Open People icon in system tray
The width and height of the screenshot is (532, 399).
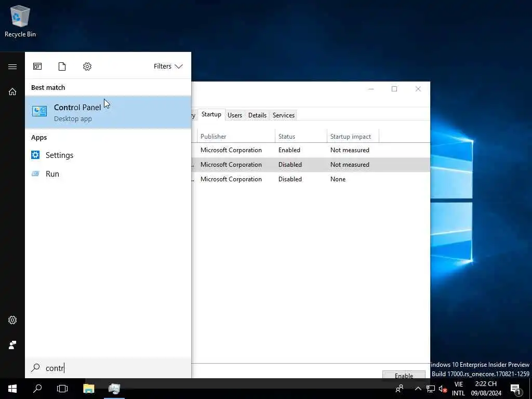click(400, 389)
